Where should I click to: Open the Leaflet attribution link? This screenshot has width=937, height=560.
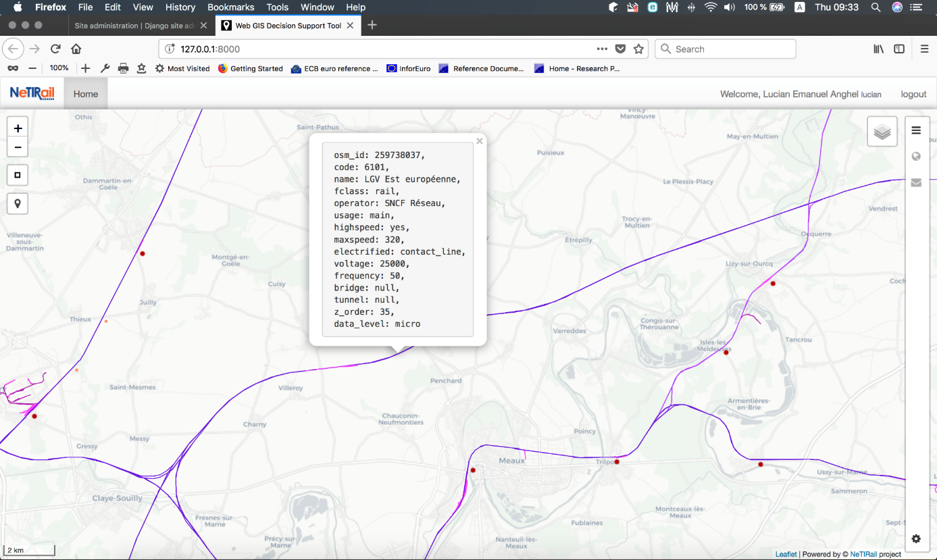click(786, 554)
